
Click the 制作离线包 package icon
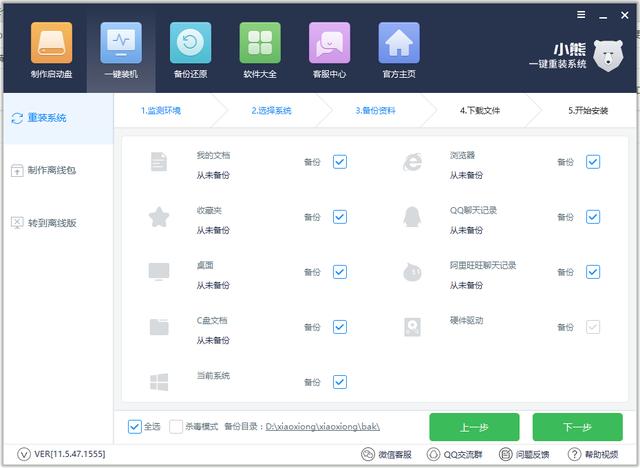(17, 171)
